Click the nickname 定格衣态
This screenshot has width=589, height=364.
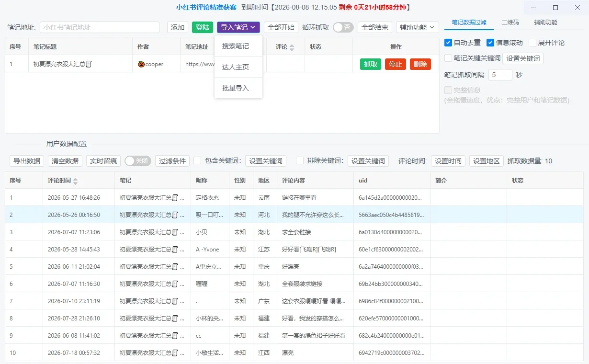click(x=207, y=197)
